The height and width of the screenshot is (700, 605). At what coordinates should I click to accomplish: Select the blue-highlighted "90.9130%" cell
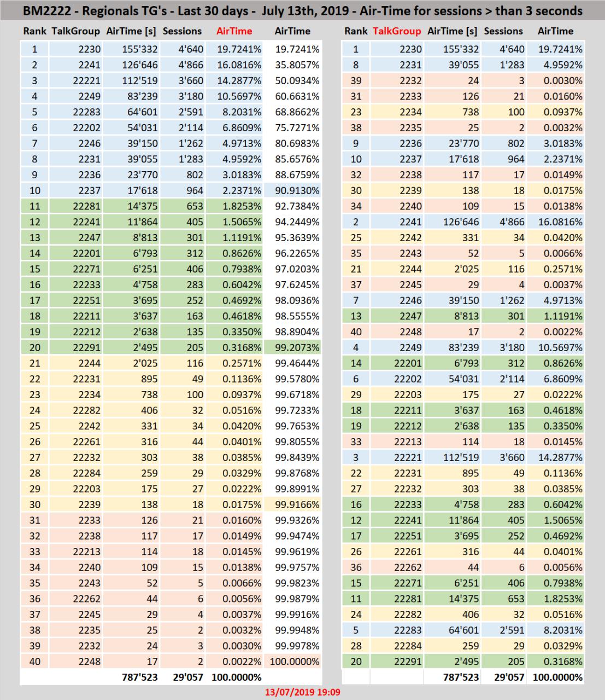click(293, 191)
